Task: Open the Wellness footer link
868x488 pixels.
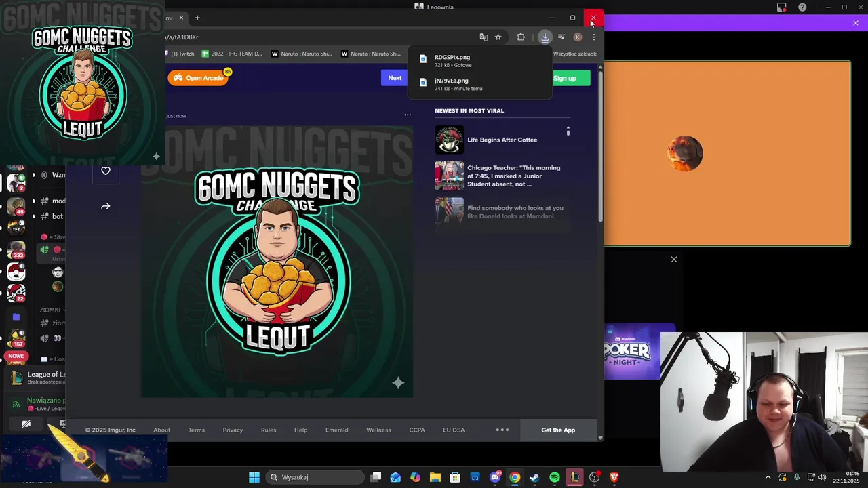Action: click(x=378, y=430)
